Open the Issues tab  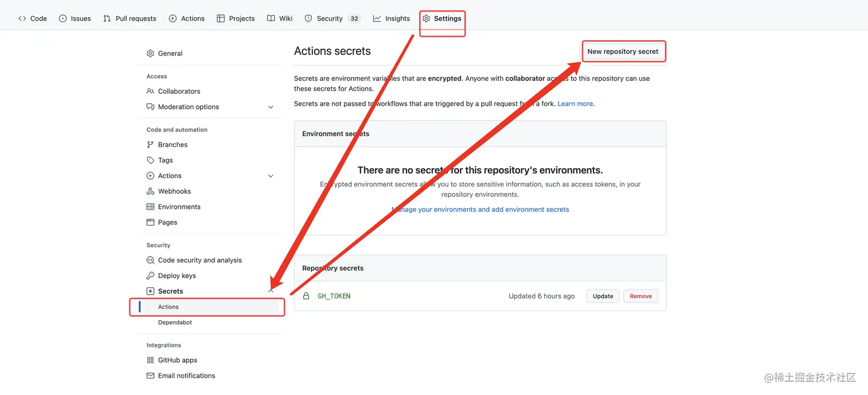coord(75,18)
